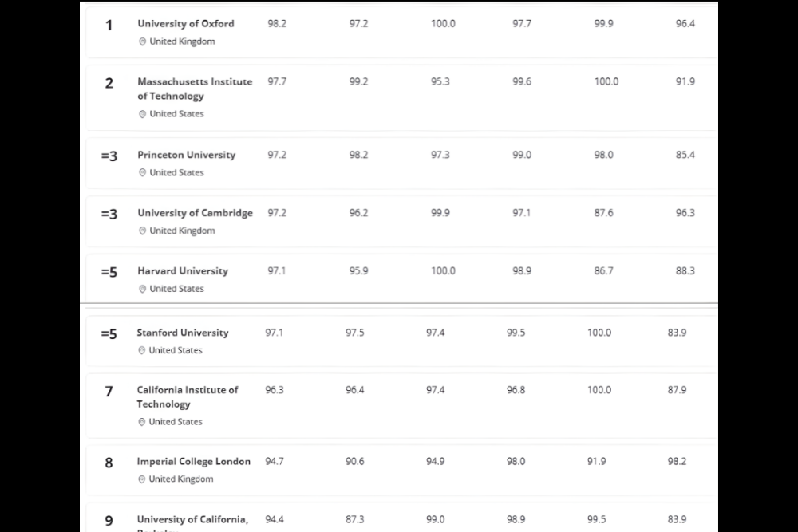Viewport: 798px width, 532px height.
Task: Open the Stanford University link
Action: point(183,333)
